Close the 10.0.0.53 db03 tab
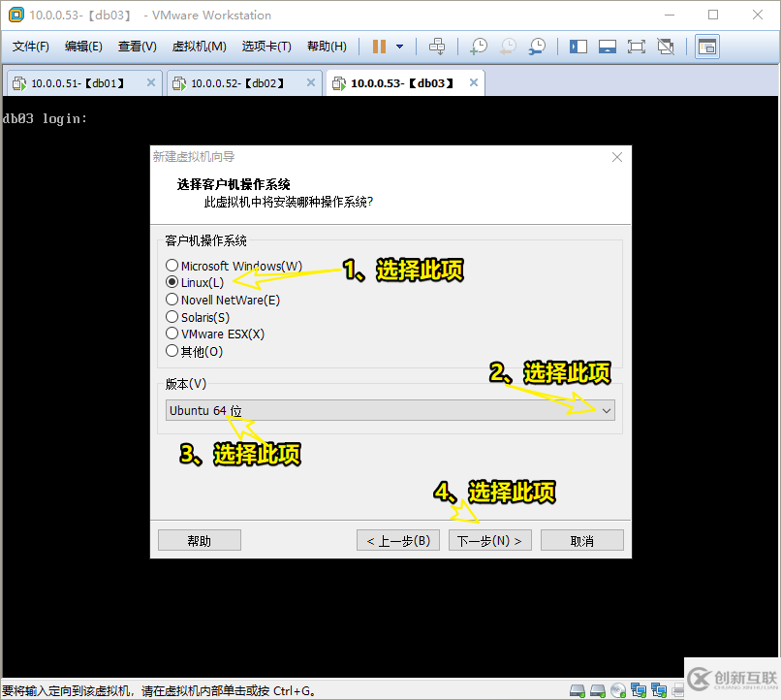 [x=474, y=82]
